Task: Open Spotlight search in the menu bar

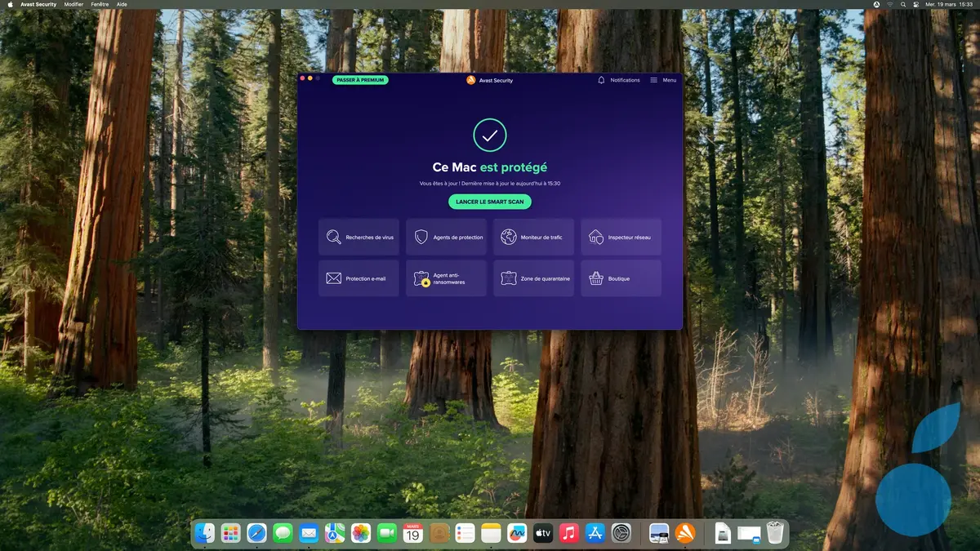Action: pos(903,4)
